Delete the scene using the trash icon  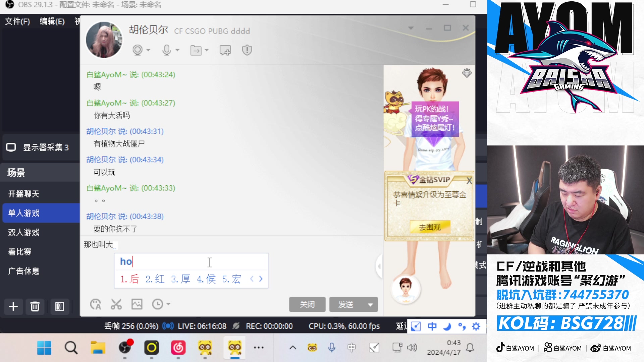click(35, 307)
